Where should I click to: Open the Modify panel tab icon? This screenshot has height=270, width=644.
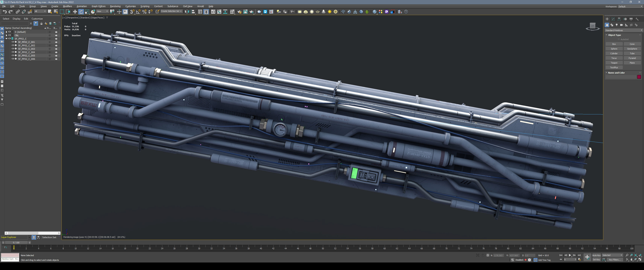pyautogui.click(x=613, y=19)
